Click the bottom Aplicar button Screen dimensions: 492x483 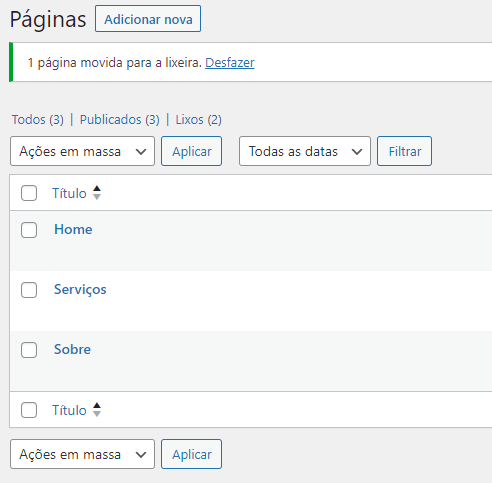point(192,454)
